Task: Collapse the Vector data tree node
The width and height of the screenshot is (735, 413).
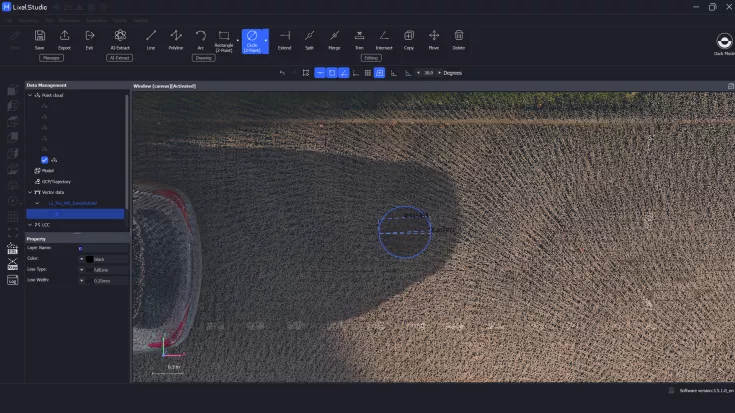Action: coord(30,192)
